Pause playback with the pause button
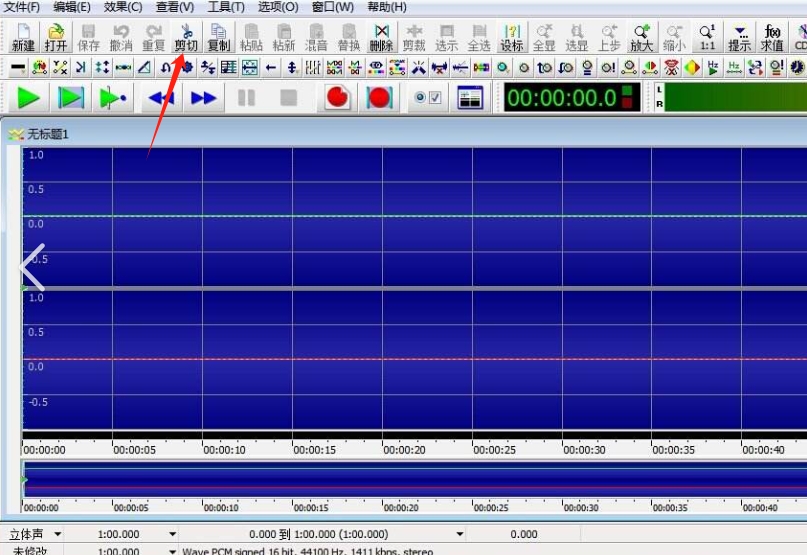The image size is (807, 555). tap(246, 97)
